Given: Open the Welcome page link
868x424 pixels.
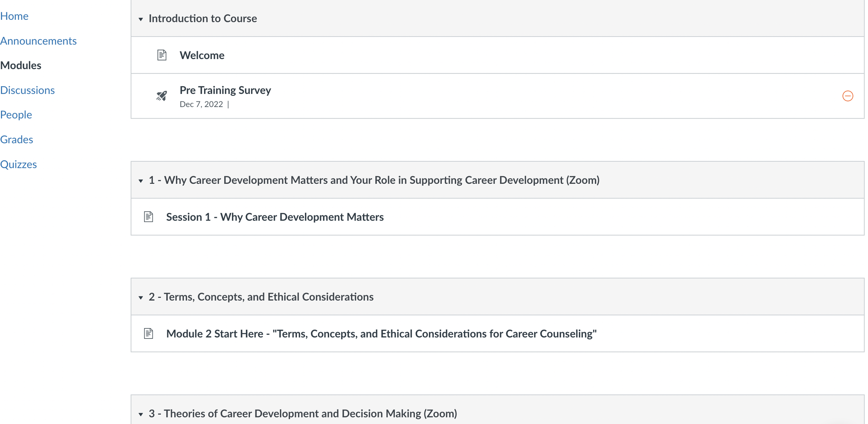Looking at the screenshot, I should (202, 55).
